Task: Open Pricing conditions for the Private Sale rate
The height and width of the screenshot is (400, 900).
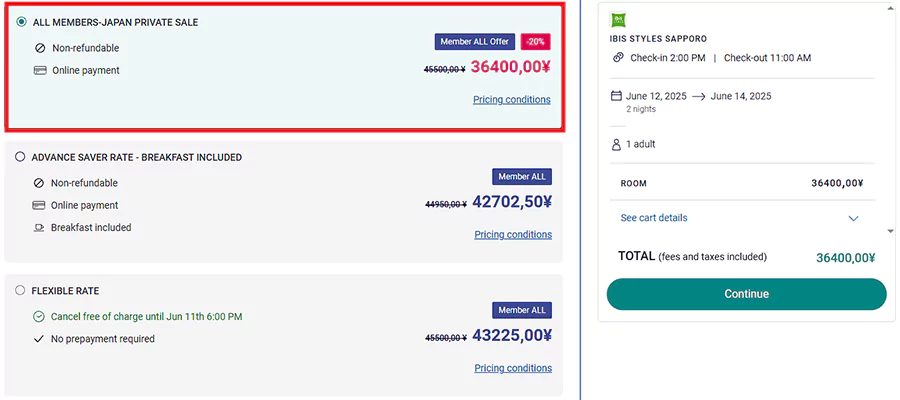Action: click(512, 100)
